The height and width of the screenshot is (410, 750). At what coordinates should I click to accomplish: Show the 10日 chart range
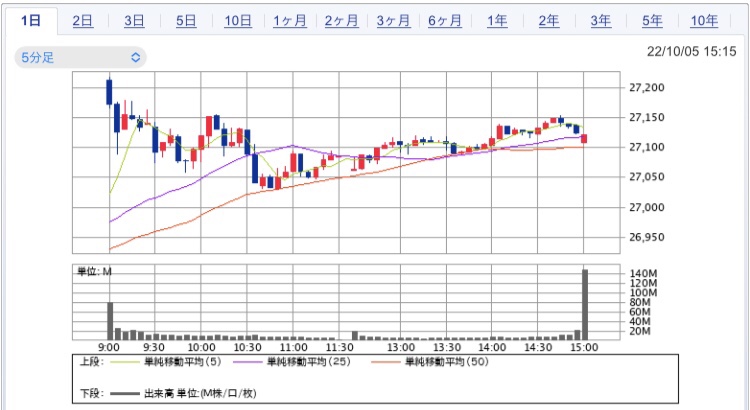click(238, 21)
